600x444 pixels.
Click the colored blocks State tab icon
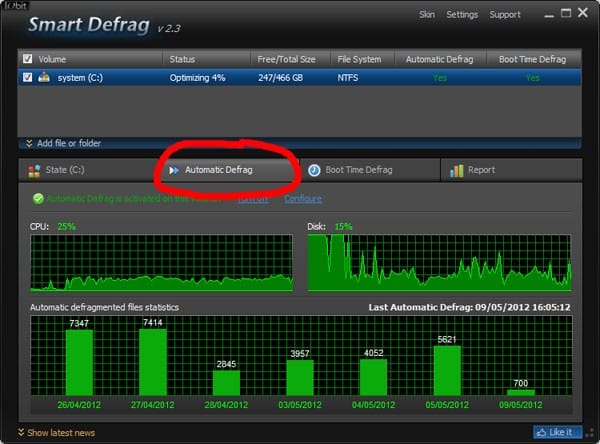[x=34, y=171]
